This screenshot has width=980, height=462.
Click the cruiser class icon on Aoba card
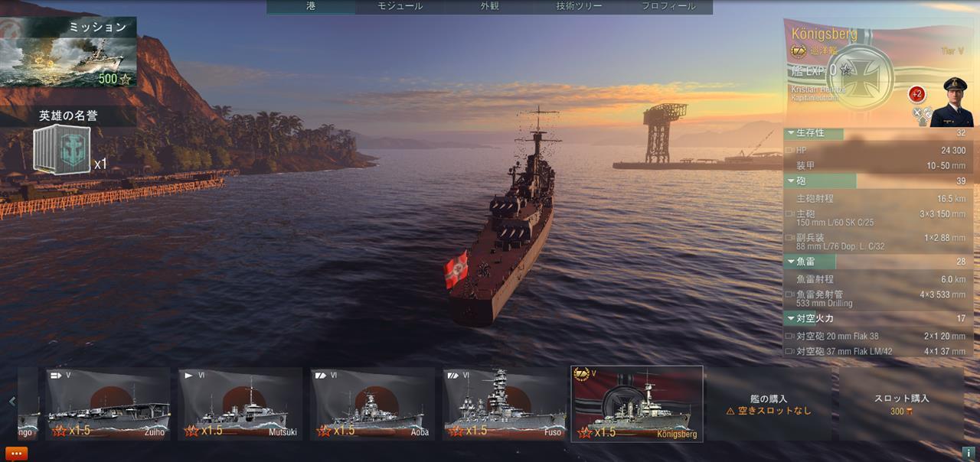[320, 376]
